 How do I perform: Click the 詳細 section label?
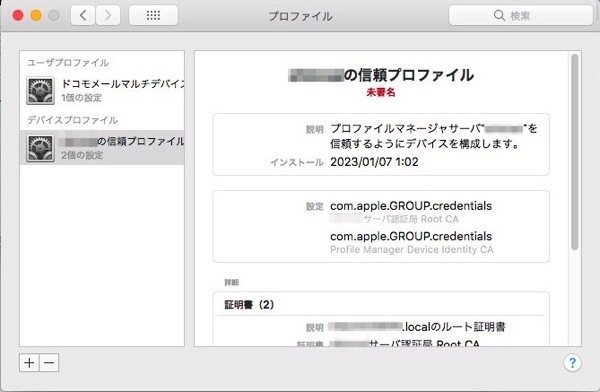pos(232,283)
